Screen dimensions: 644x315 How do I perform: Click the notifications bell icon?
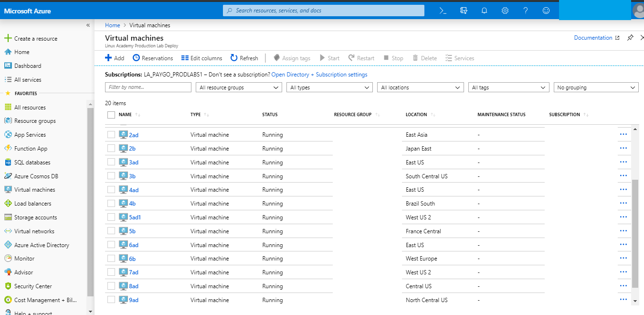484,11
